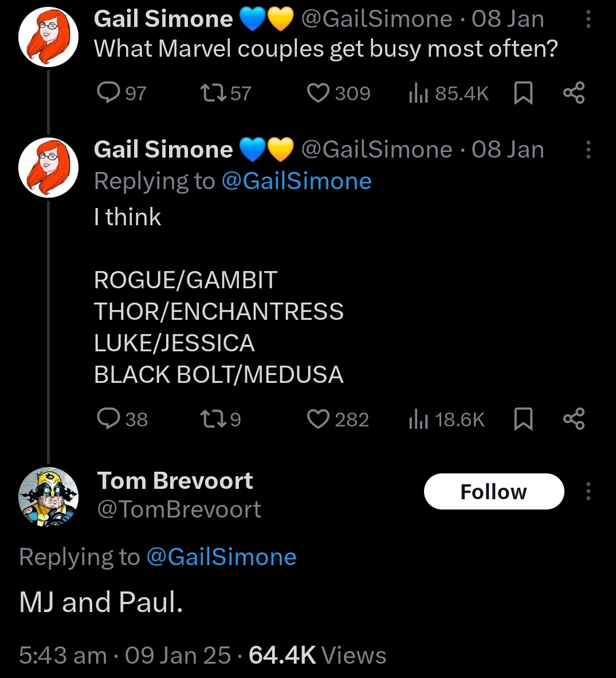The height and width of the screenshot is (678, 616).
Task: Open the blue @GailSimone mention in second tweet
Action: (296, 181)
